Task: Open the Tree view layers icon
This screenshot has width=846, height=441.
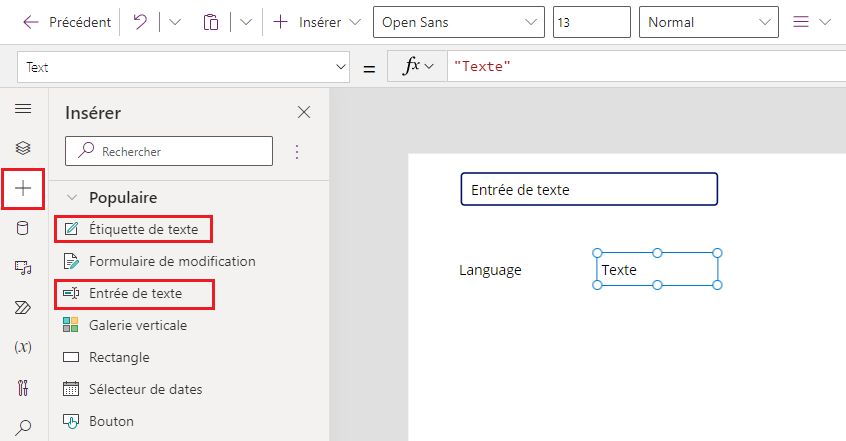Action: pos(23,148)
